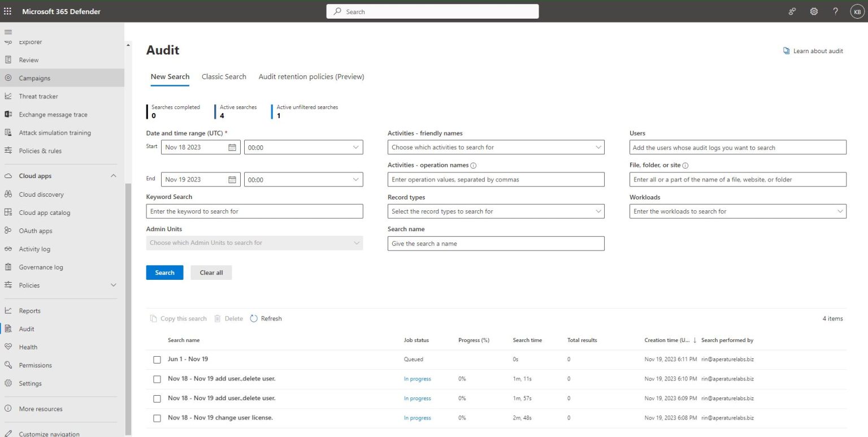Screen dimensions: 868x437
Task: Open the app launcher waffle icon
Action: tap(8, 11)
